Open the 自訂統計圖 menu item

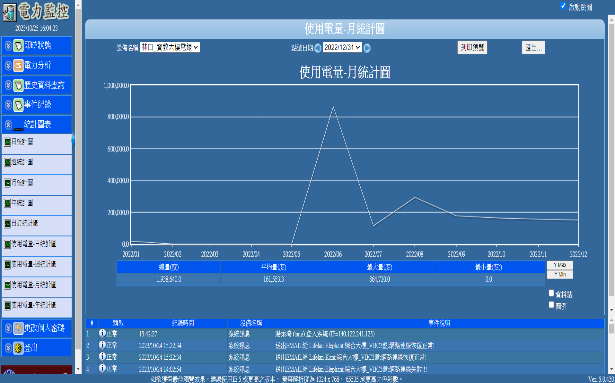point(36,226)
